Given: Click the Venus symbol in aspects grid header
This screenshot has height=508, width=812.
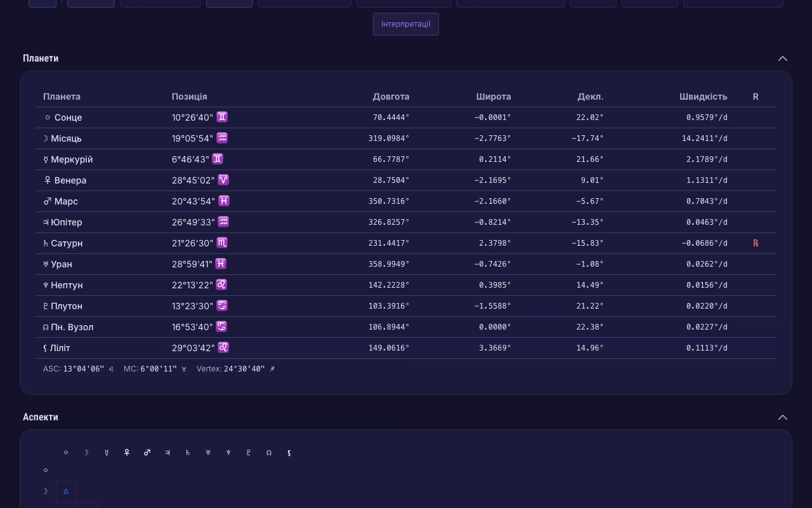Looking at the screenshot, I should [127, 453].
